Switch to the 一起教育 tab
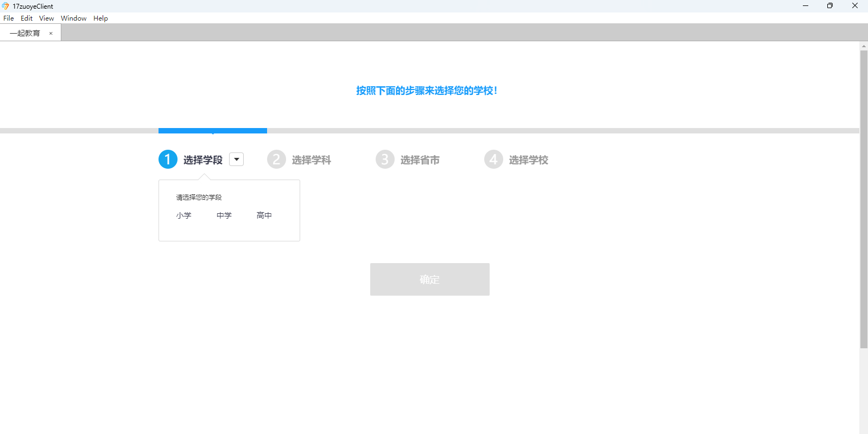The height and width of the screenshot is (434, 868). (x=25, y=33)
